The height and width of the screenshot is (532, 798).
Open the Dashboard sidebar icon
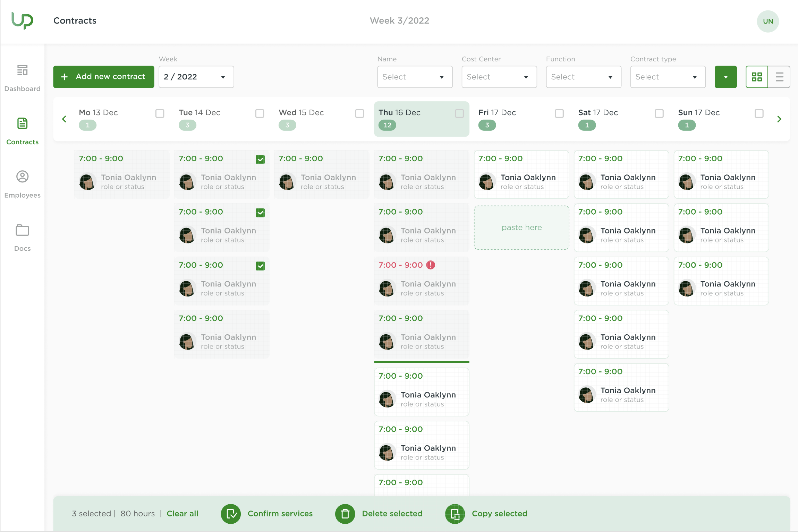23,70
